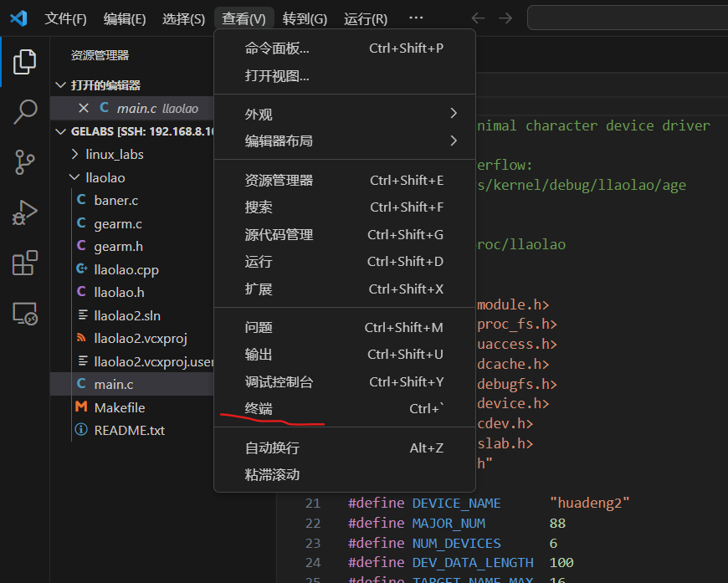Image resolution: width=728 pixels, height=583 pixels.
Task: Open the Extensions activity bar icon
Action: pos(24,263)
